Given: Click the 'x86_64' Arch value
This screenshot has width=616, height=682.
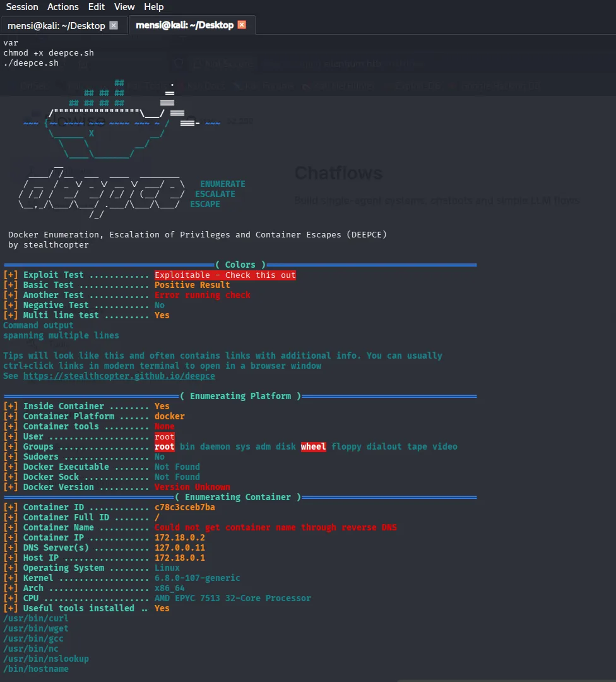Looking at the screenshot, I should point(170,588).
